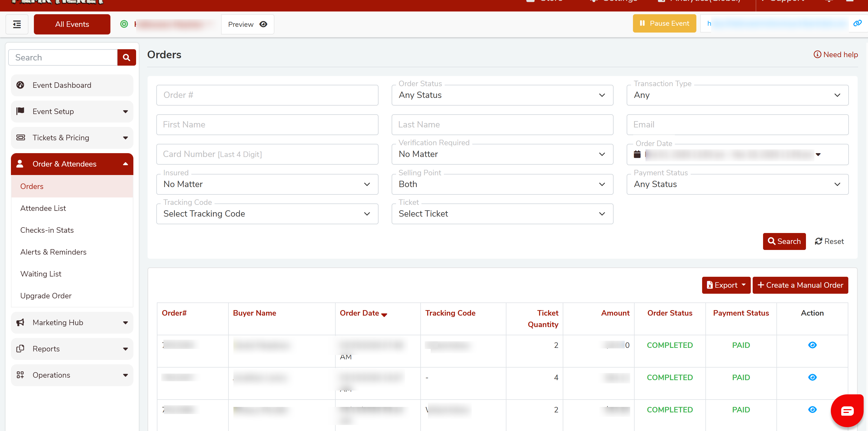Open the Selling Point dropdown
The height and width of the screenshot is (431, 868).
click(x=502, y=184)
